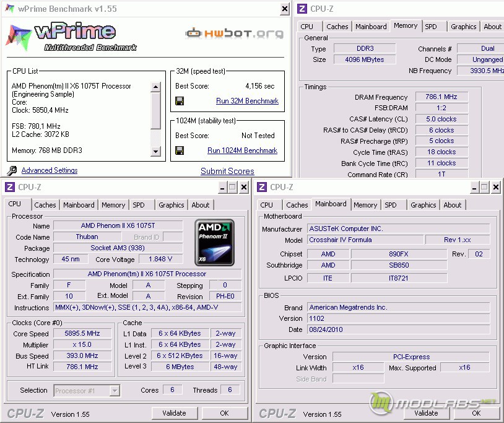Image resolution: width=504 pixels, height=423 pixels.
Task: Click the empty Side Band field
Action: 358,378
